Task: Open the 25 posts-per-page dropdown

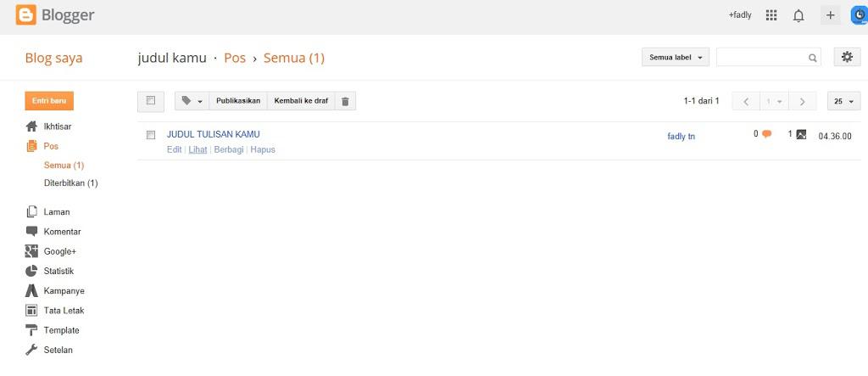Action: 843,101
